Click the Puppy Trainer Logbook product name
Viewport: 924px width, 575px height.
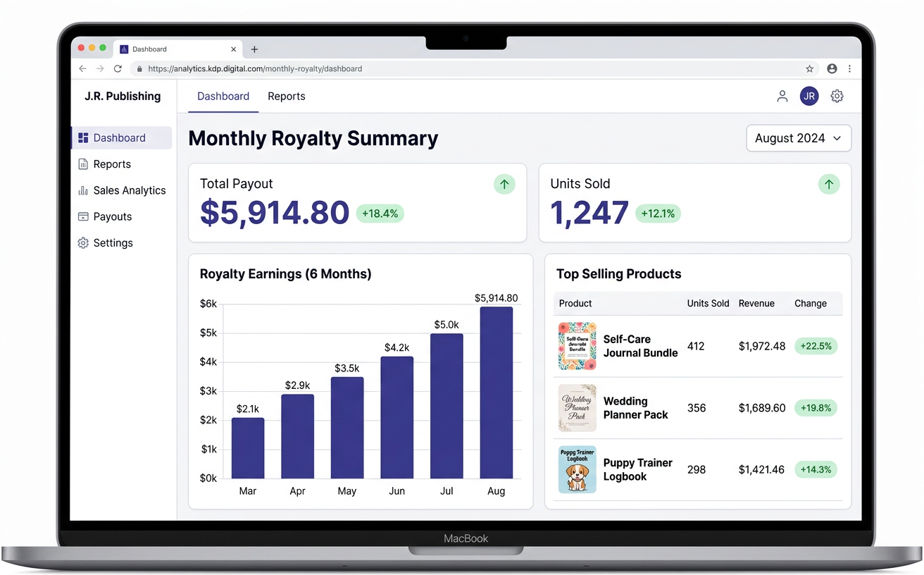(638, 469)
